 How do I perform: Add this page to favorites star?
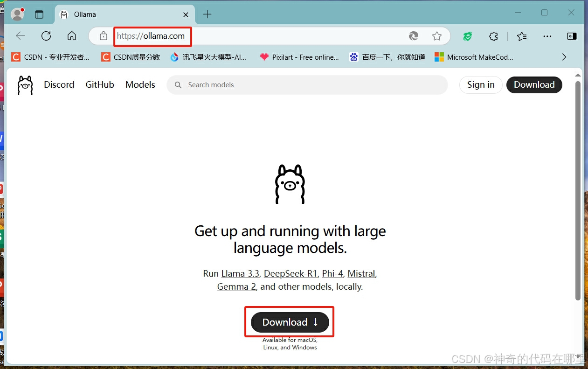coord(437,36)
